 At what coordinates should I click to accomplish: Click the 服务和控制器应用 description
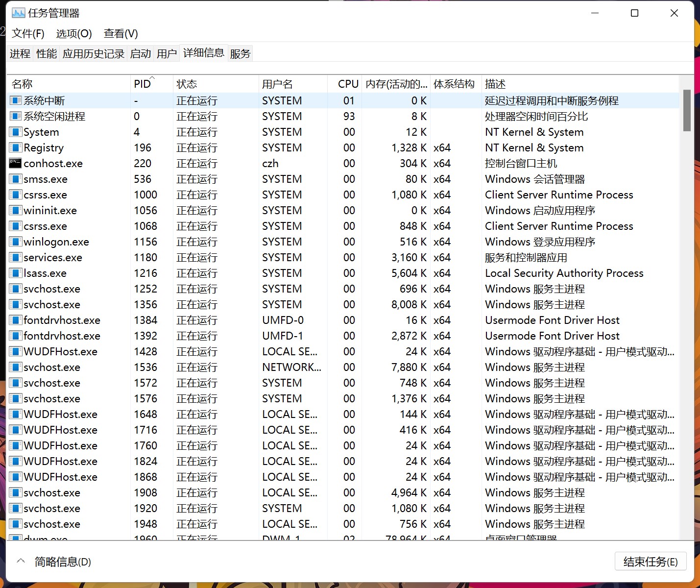pos(526,257)
